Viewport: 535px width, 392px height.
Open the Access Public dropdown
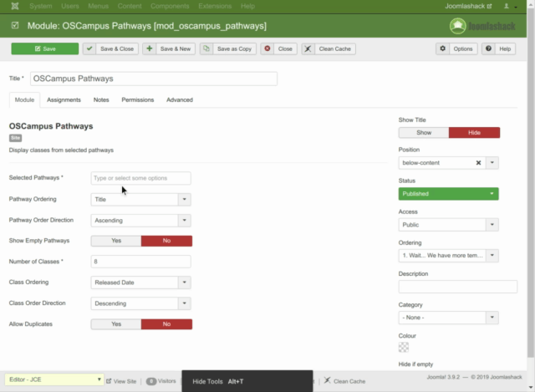pyautogui.click(x=448, y=225)
